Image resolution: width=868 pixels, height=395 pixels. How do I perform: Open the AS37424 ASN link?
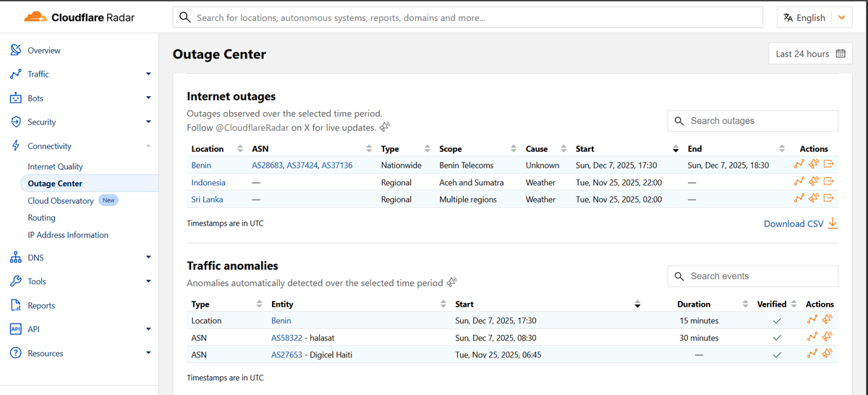(x=302, y=165)
